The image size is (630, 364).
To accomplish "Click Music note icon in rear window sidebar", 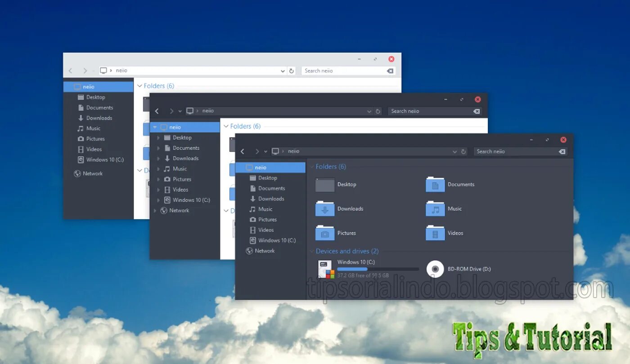I will (x=81, y=129).
